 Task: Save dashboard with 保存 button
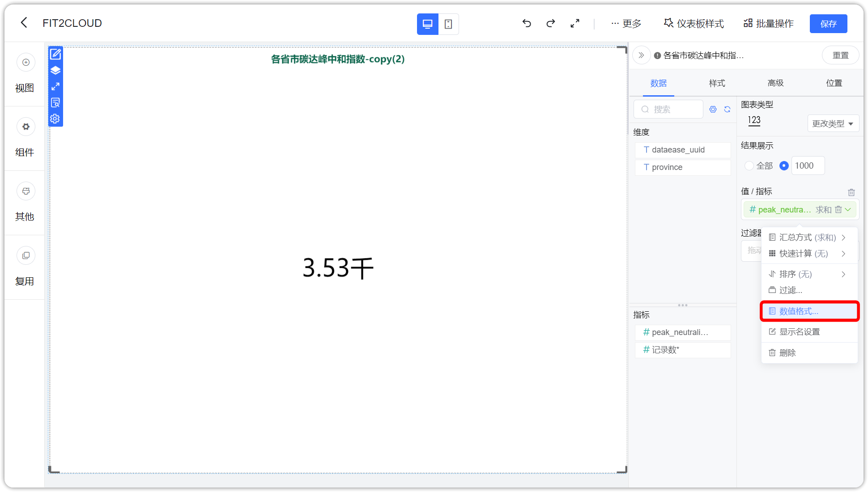coord(828,24)
